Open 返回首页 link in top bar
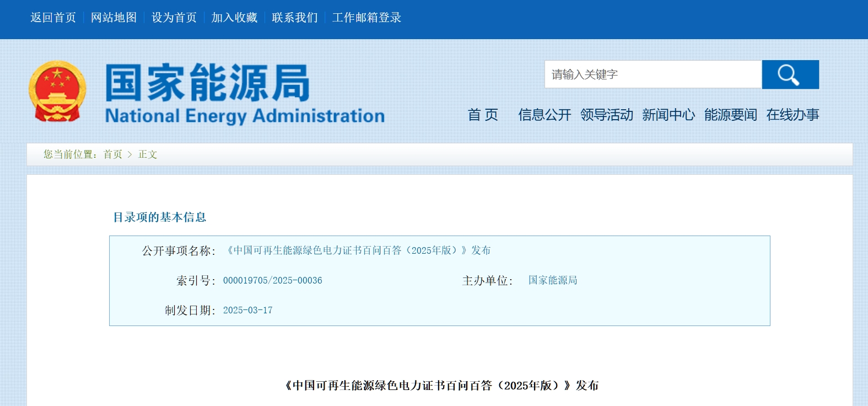Viewport: 868px width, 406px height. click(53, 18)
